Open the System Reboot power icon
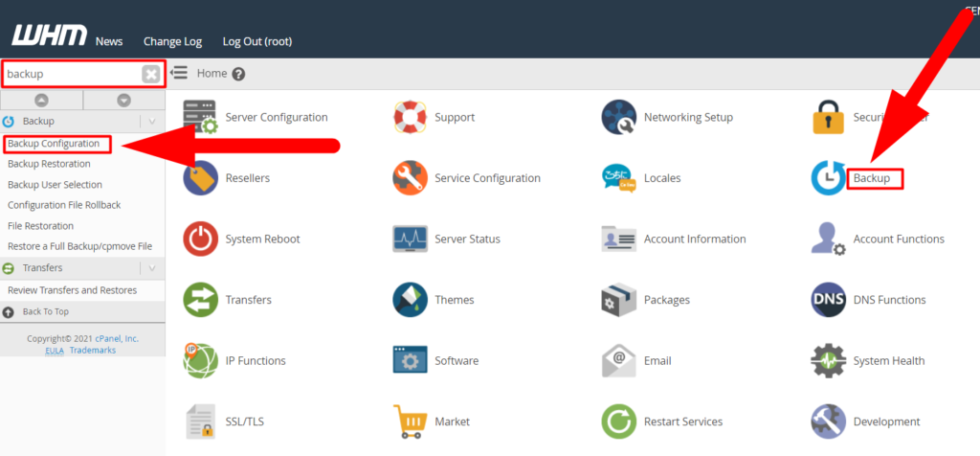Viewport: 980px width, 456px height. pyautogui.click(x=201, y=239)
